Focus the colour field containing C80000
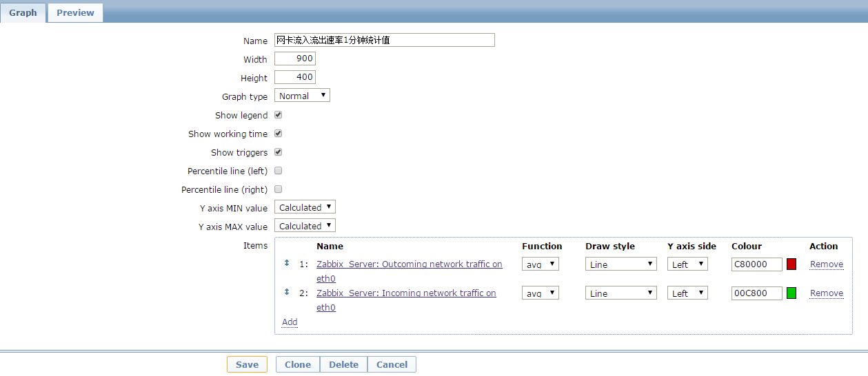This screenshot has height=376, width=868. click(x=757, y=264)
